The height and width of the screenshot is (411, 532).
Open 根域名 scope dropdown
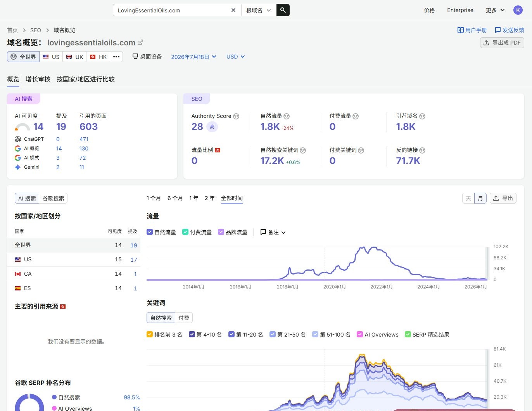tap(259, 10)
